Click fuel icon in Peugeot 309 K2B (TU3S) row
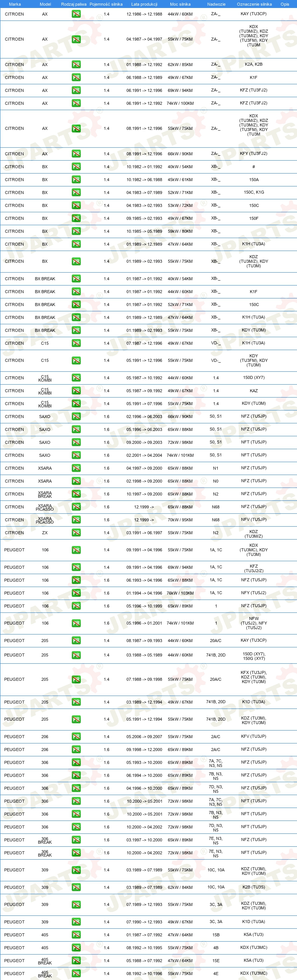297x980 pixels. pyautogui.click(x=76, y=888)
